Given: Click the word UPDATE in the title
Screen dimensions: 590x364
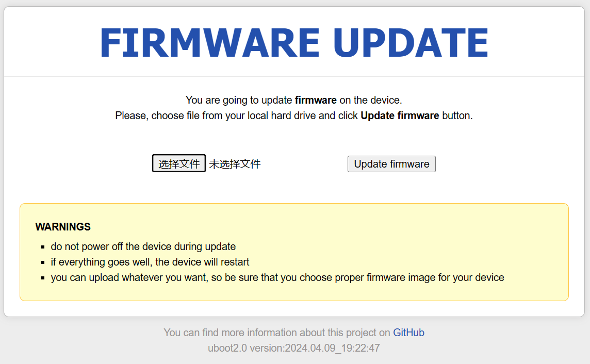Looking at the screenshot, I should 411,42.
